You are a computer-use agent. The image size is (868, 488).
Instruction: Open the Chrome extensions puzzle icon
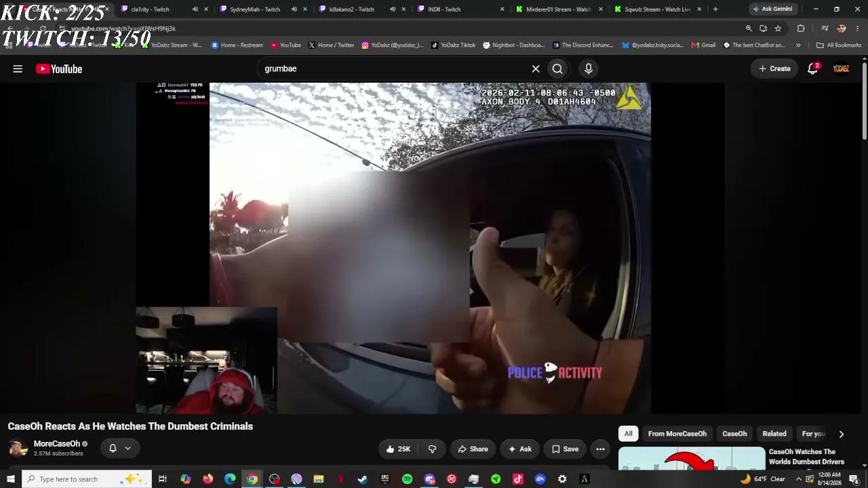tap(801, 28)
